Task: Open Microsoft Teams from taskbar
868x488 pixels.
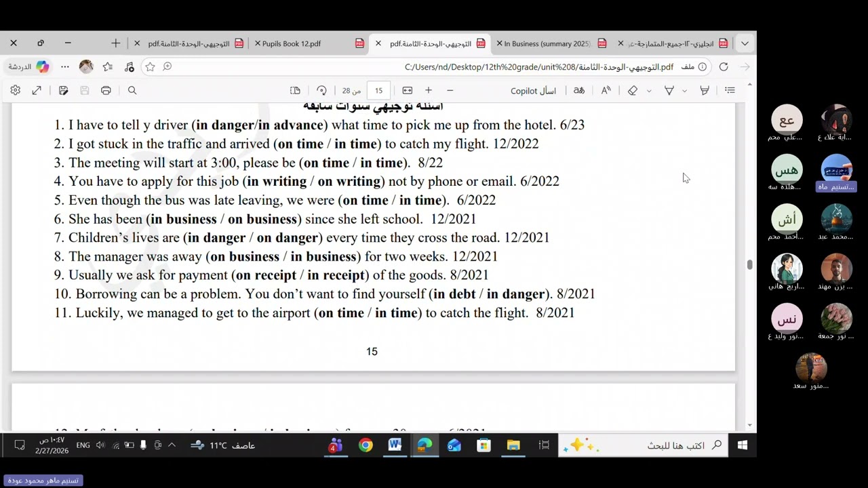Action: [x=336, y=445]
